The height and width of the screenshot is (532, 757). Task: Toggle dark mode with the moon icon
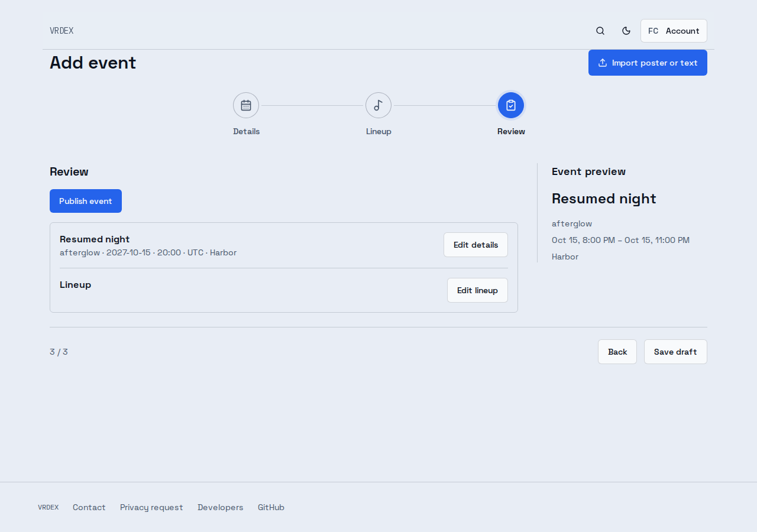coord(626,31)
